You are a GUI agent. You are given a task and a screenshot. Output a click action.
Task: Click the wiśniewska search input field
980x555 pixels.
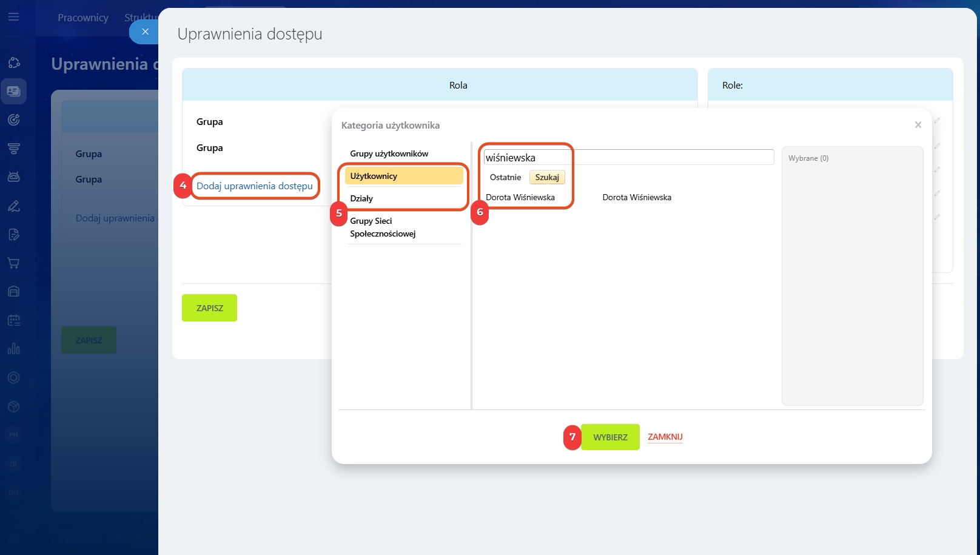628,158
